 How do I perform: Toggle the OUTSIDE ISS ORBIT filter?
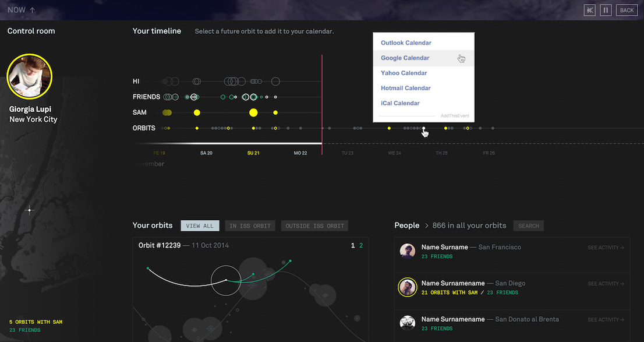[x=314, y=225]
